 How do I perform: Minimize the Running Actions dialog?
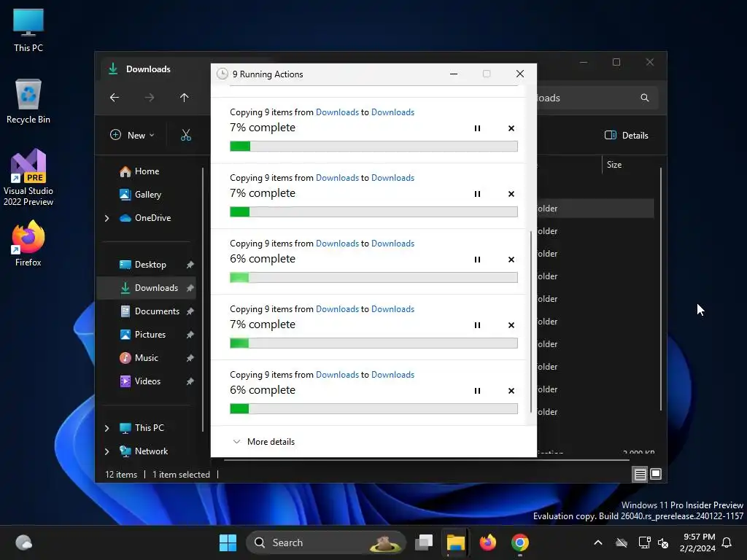(x=454, y=74)
